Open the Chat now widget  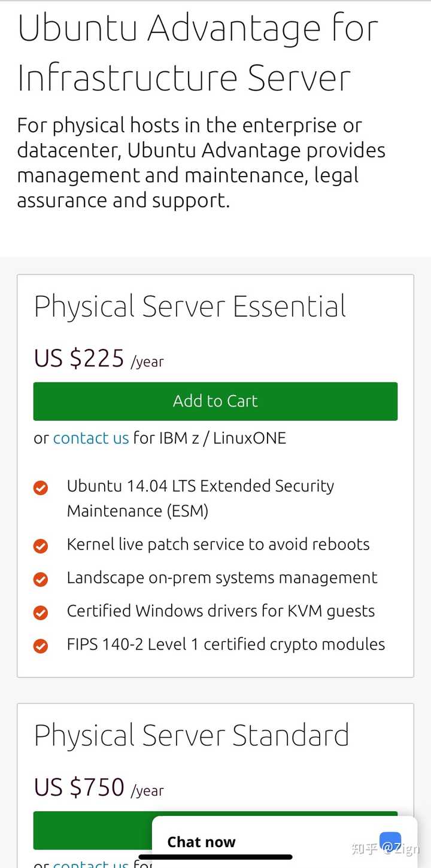pyautogui.click(x=201, y=842)
